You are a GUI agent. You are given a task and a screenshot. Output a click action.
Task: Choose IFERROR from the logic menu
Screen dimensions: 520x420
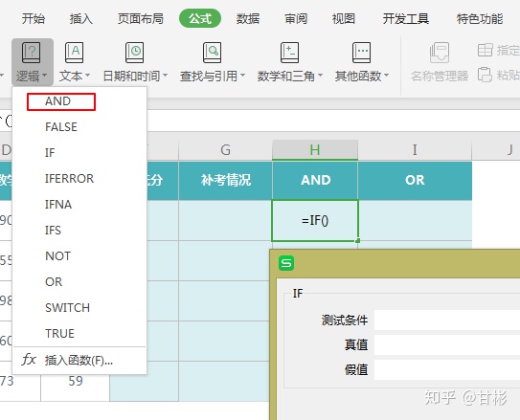click(79, 179)
